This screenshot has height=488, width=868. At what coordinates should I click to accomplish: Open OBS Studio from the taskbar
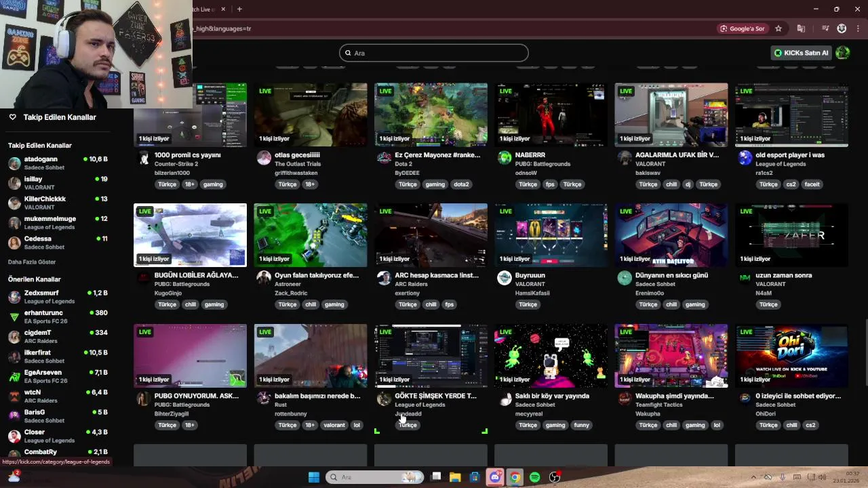point(555,477)
